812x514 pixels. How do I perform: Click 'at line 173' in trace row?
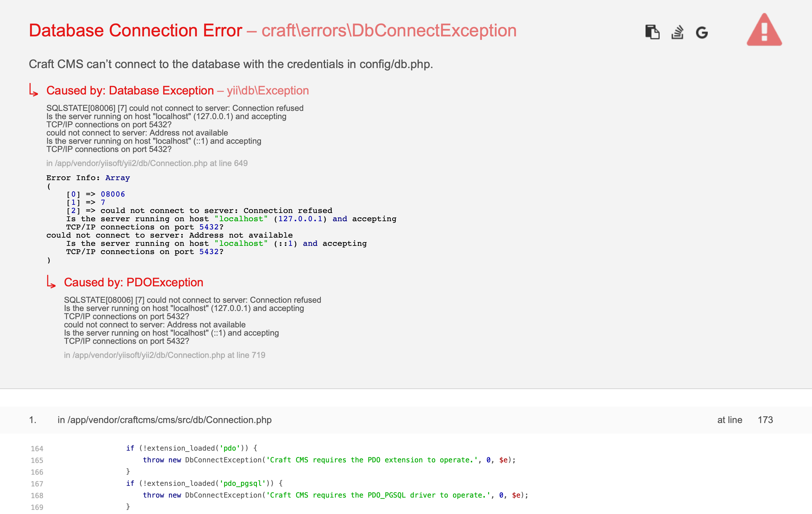(745, 420)
